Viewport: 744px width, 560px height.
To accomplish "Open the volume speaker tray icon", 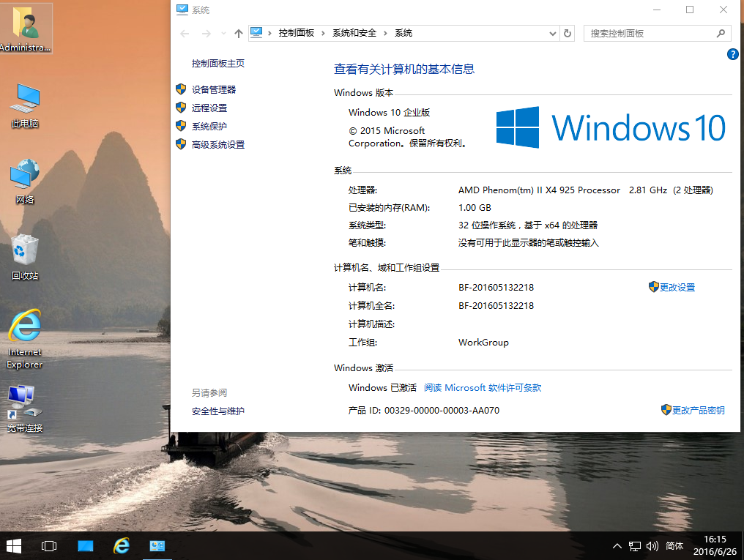I will click(652, 546).
